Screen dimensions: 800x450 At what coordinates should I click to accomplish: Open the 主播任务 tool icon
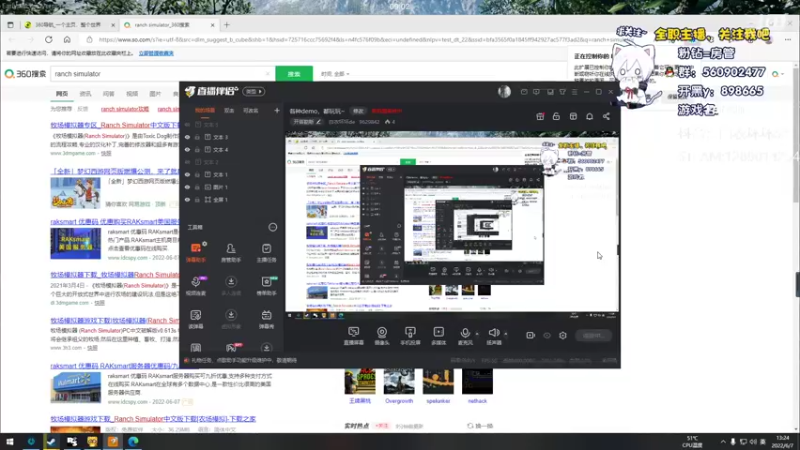pos(266,252)
